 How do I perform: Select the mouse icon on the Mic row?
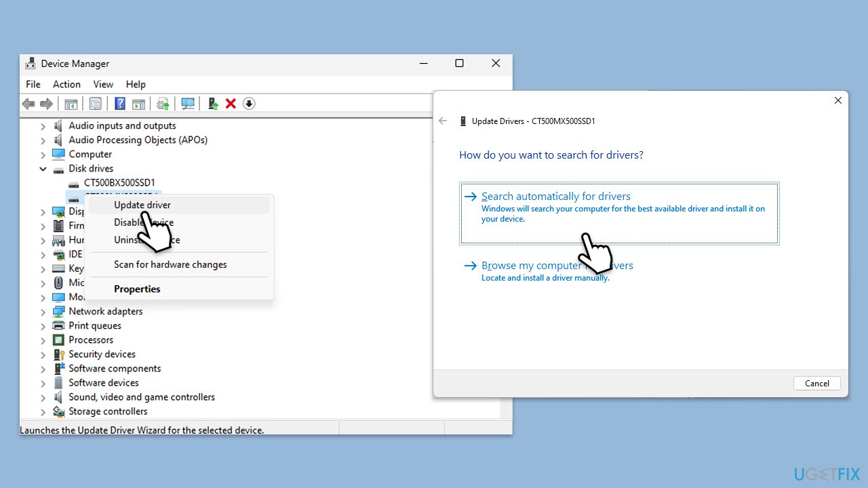click(x=58, y=283)
